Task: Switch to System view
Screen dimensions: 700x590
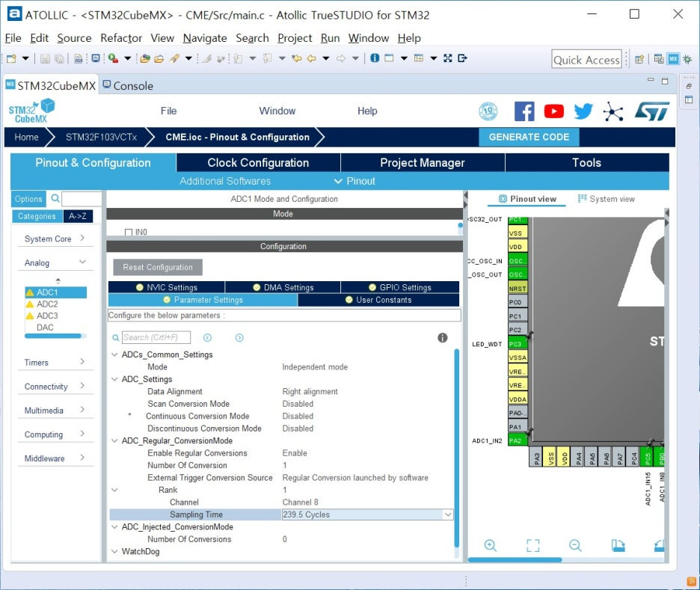Action: (x=607, y=199)
